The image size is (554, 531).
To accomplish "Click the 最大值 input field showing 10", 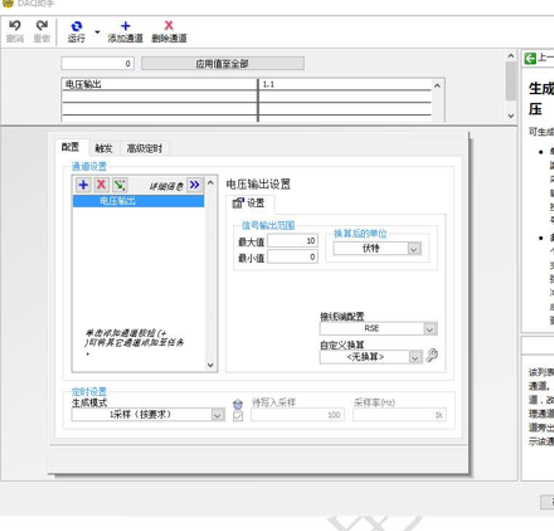I will click(x=293, y=241).
